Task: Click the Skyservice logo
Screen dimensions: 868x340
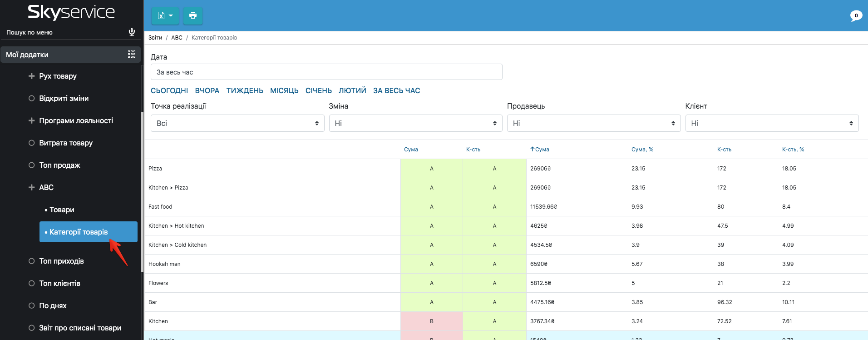Action: [71, 12]
